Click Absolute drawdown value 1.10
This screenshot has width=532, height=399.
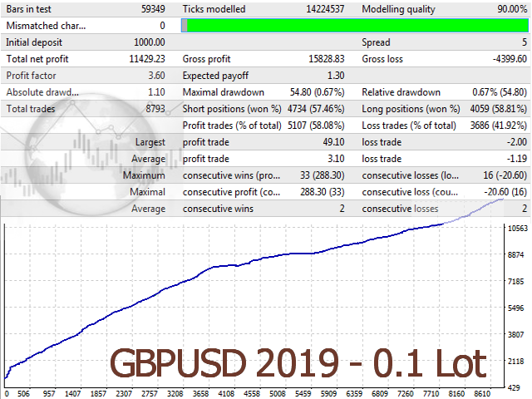point(156,92)
